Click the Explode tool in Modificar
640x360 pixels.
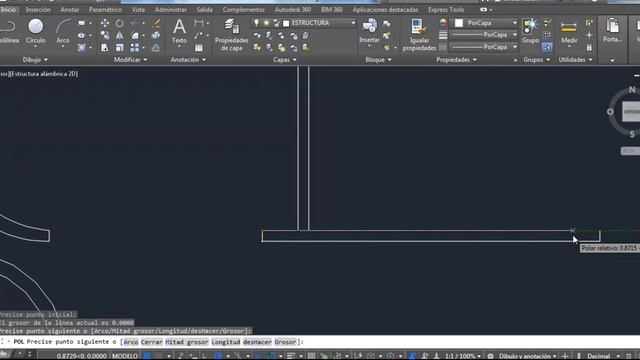point(156,36)
